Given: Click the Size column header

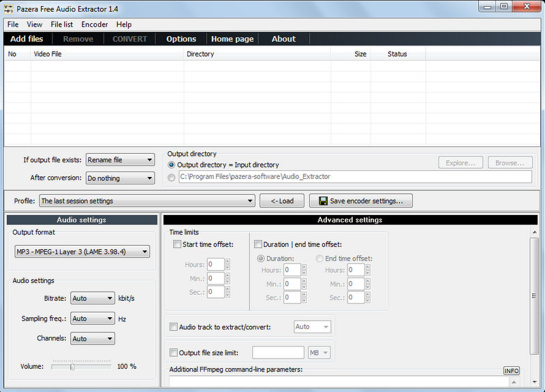Looking at the screenshot, I should (x=351, y=54).
